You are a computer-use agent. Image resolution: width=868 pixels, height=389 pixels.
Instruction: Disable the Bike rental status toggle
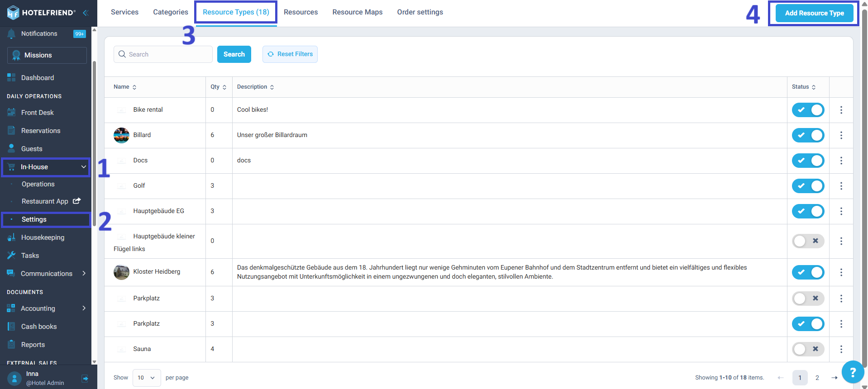(x=808, y=110)
